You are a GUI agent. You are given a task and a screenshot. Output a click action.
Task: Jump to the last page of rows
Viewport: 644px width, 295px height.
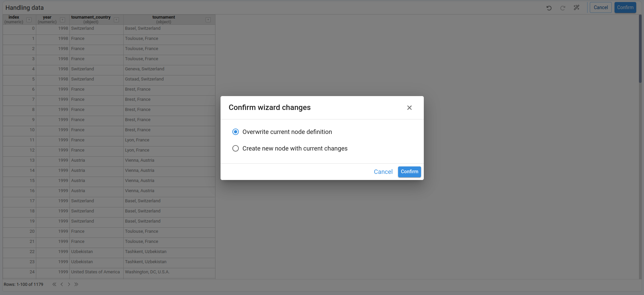77,284
